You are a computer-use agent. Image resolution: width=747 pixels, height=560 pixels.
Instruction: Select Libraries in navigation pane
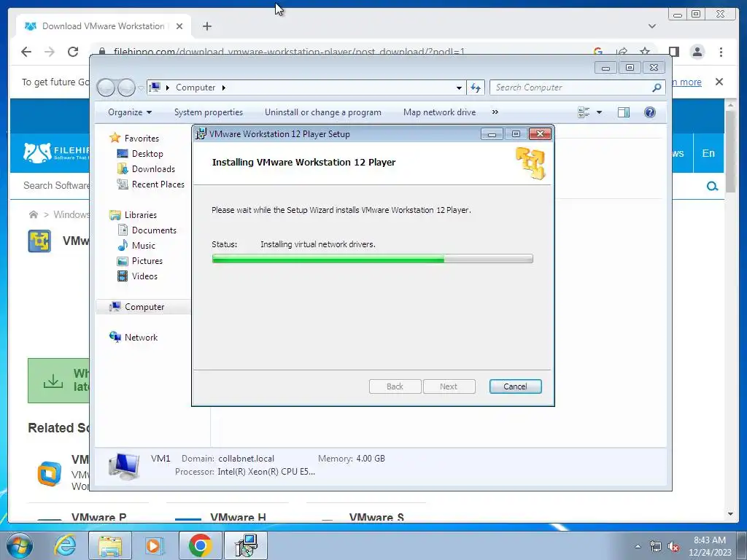coord(140,215)
